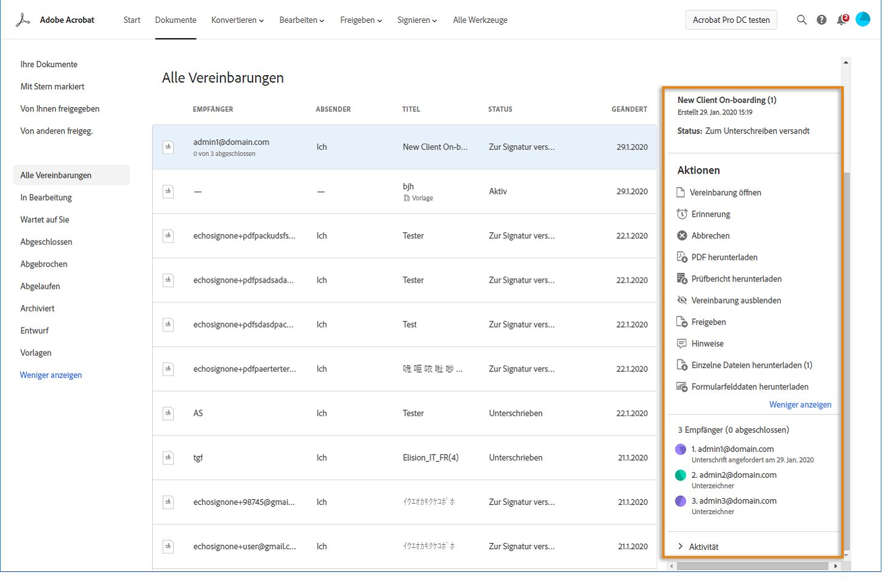Open Alle Werkzeuge in navigation
This screenshot has height=588, width=882.
[x=480, y=20]
